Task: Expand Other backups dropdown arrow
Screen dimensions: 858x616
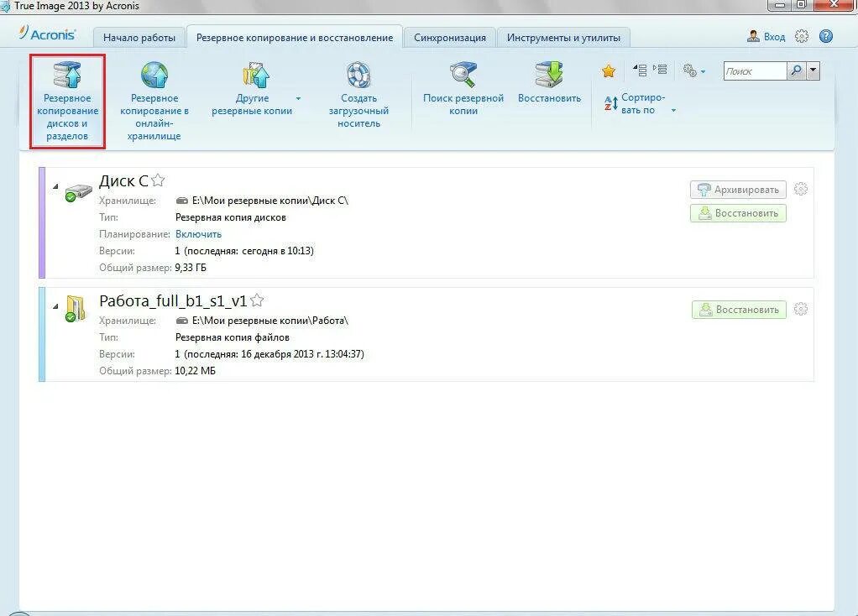Action: [x=298, y=98]
